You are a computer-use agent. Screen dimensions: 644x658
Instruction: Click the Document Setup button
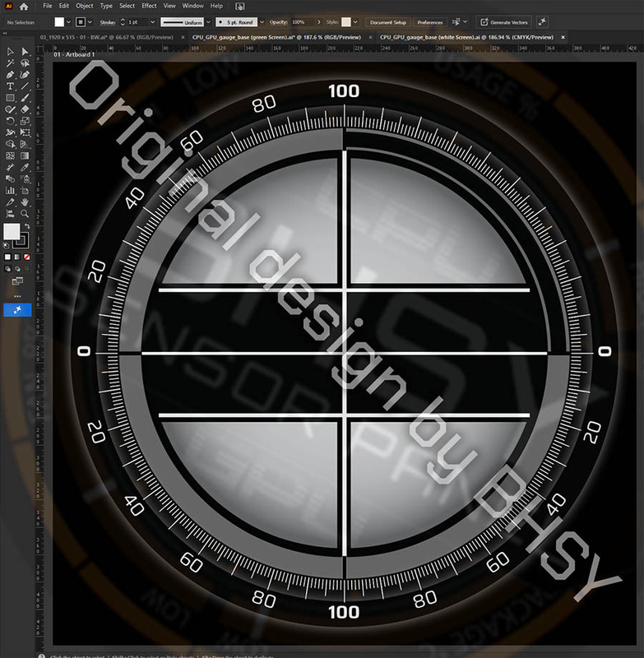(387, 22)
